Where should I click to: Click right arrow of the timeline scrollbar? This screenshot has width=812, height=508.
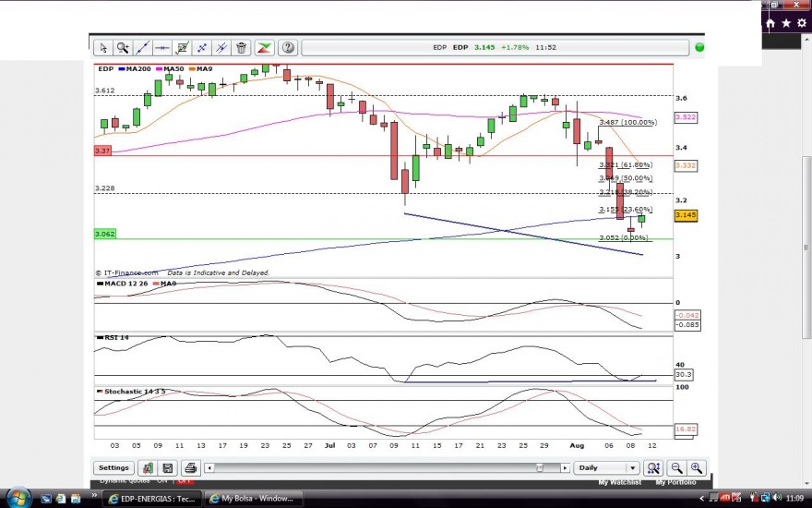[x=565, y=468]
